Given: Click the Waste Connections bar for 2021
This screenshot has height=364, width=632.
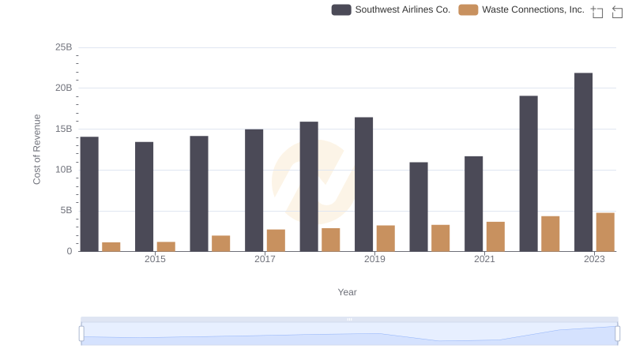Looking at the screenshot, I should click(x=495, y=236).
